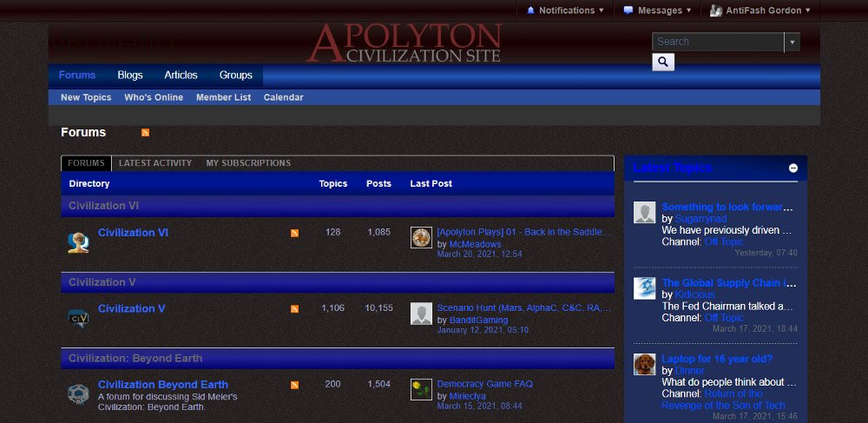
Task: Click the magnifier search button
Action: coord(663,62)
